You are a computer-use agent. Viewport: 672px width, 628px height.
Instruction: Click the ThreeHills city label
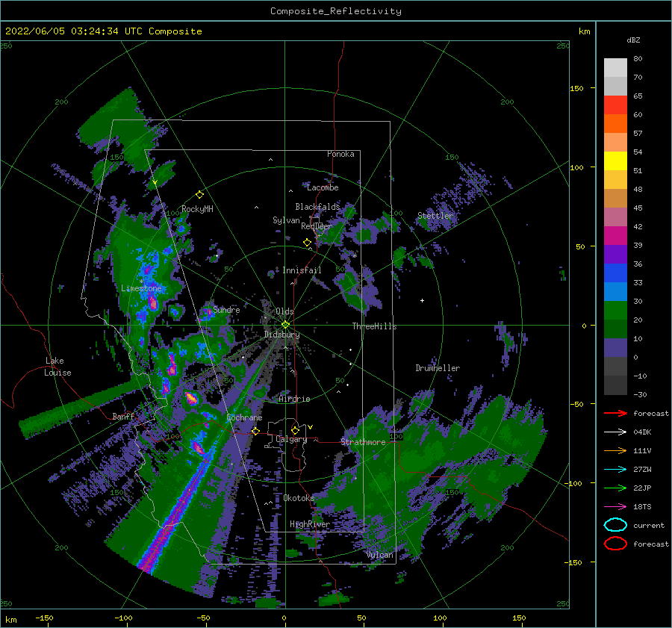tap(374, 326)
